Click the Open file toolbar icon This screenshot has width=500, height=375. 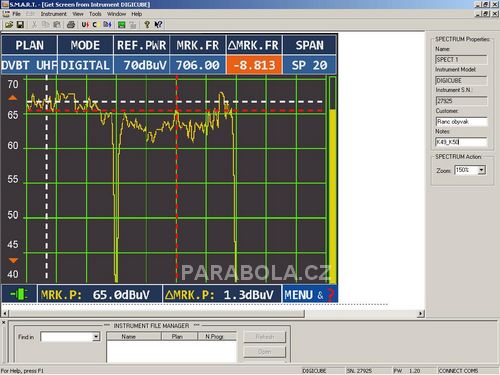tap(9, 25)
